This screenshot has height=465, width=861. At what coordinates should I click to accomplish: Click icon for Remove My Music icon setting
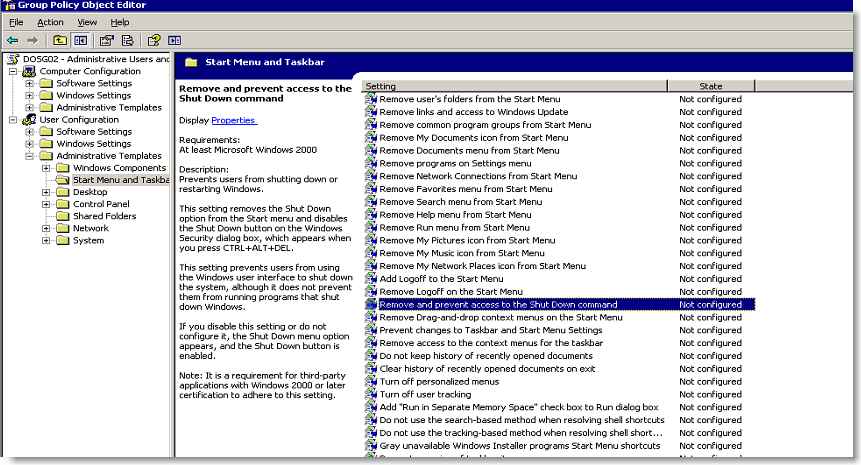click(371, 253)
